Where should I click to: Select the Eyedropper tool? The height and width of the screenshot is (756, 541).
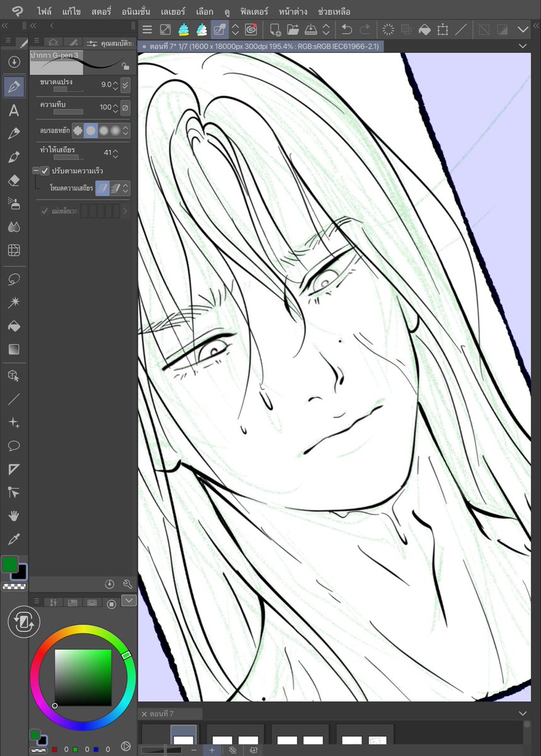click(x=14, y=539)
